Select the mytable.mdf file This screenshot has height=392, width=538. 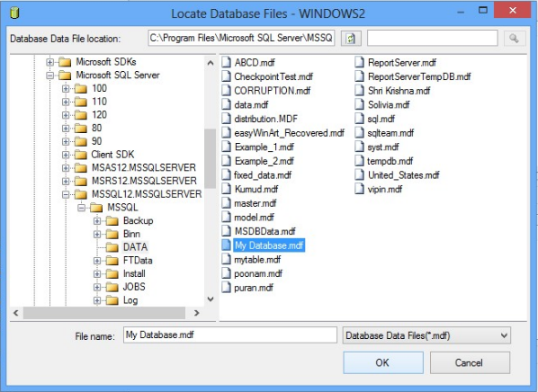[257, 260]
